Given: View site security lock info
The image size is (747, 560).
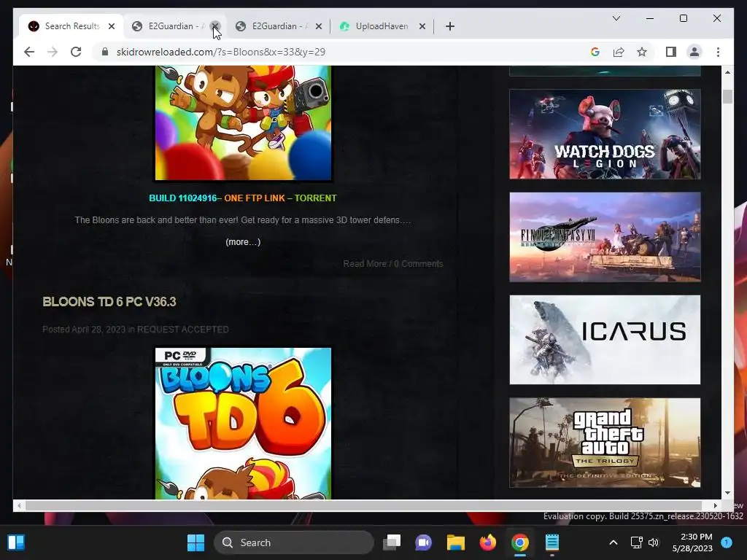Looking at the screenshot, I should 105,52.
